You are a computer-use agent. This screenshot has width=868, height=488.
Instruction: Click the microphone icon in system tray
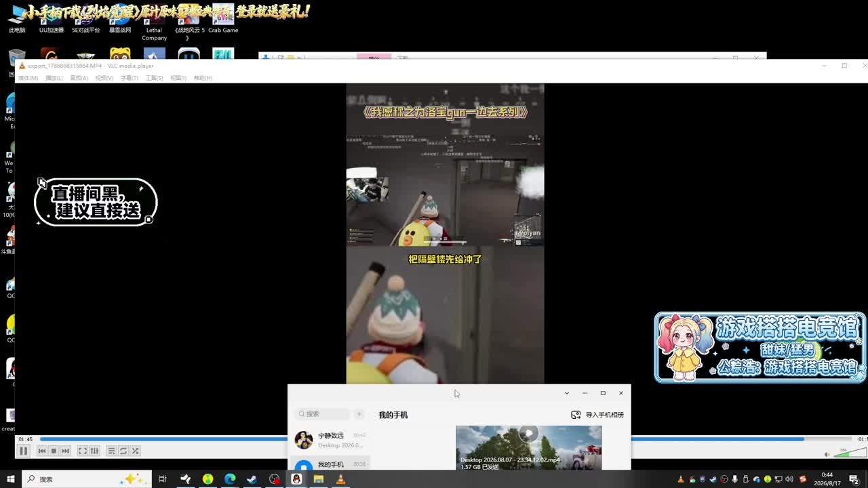(x=735, y=479)
